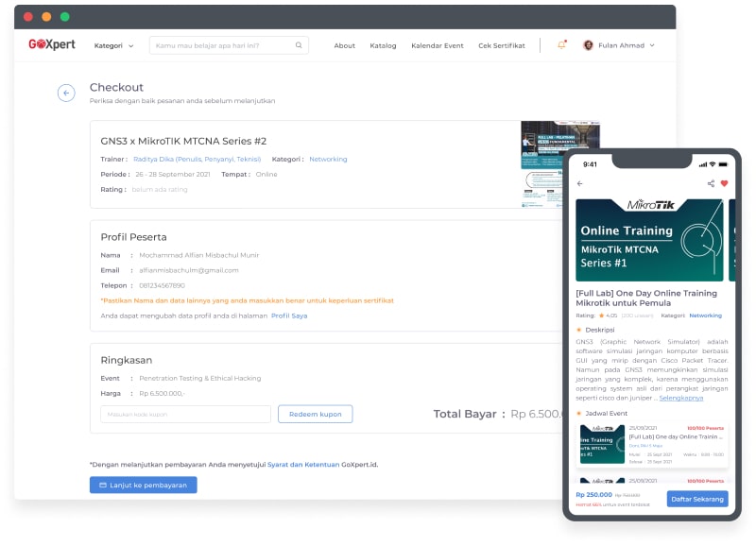Open the Fulan Ahmad account menu chevron
756x546 pixels.
point(652,45)
